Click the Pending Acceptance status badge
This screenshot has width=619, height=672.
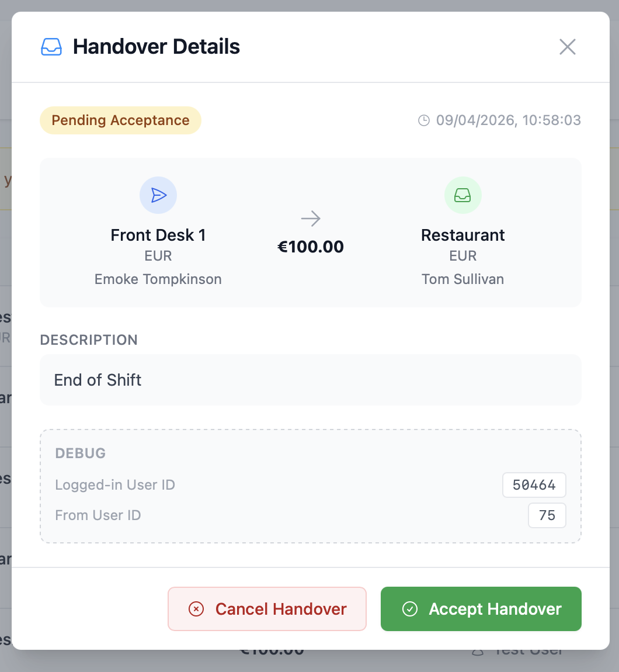pyautogui.click(x=120, y=120)
